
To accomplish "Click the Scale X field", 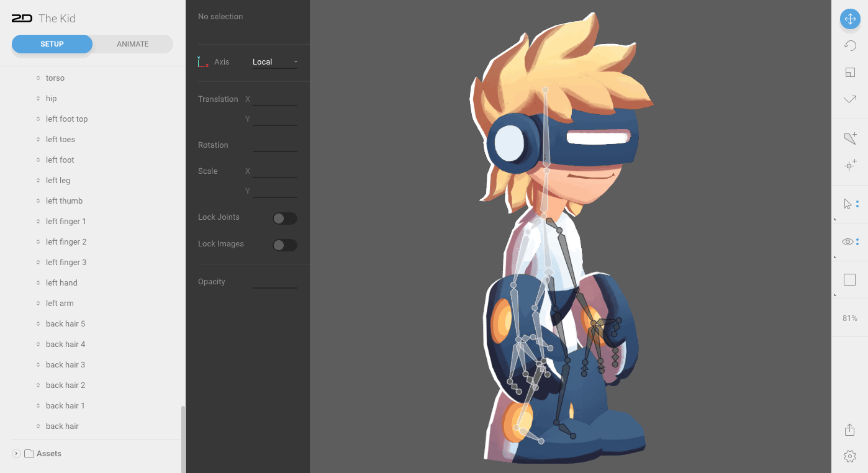I will coord(275,171).
